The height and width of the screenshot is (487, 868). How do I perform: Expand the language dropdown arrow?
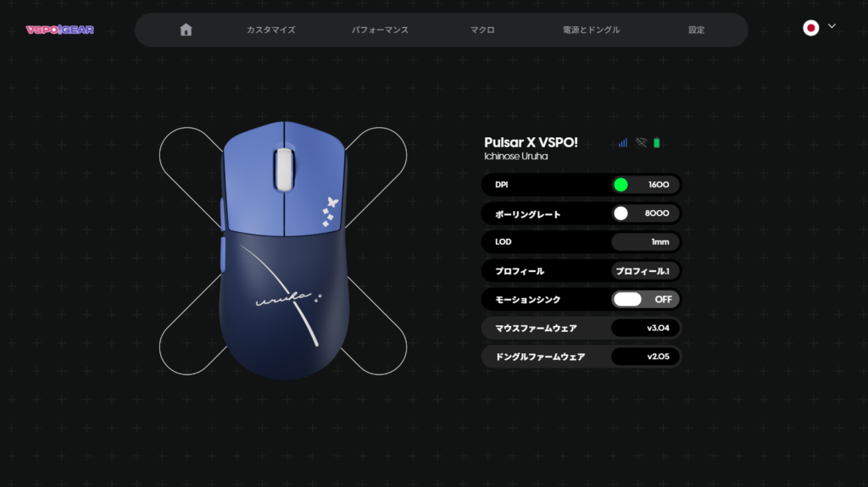point(832,26)
